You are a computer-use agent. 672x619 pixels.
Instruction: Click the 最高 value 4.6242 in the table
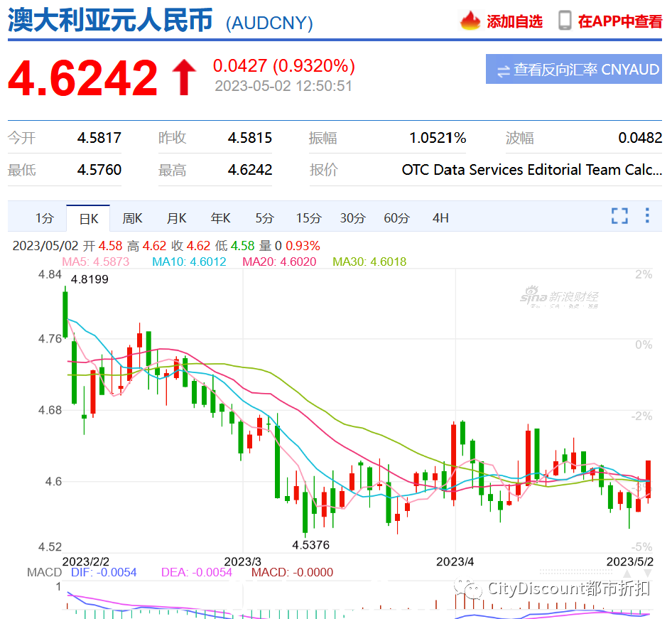[x=250, y=170]
